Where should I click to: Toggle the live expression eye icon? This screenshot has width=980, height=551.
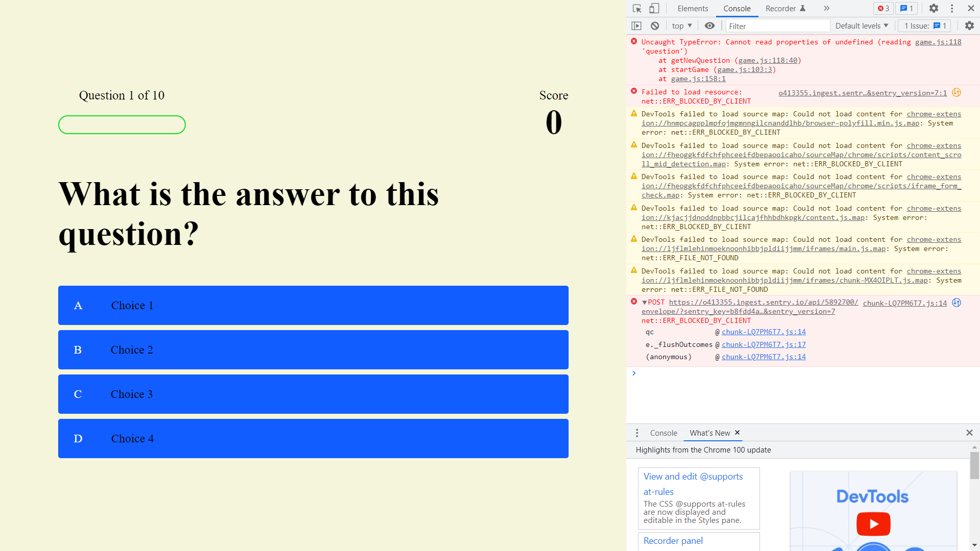point(709,26)
